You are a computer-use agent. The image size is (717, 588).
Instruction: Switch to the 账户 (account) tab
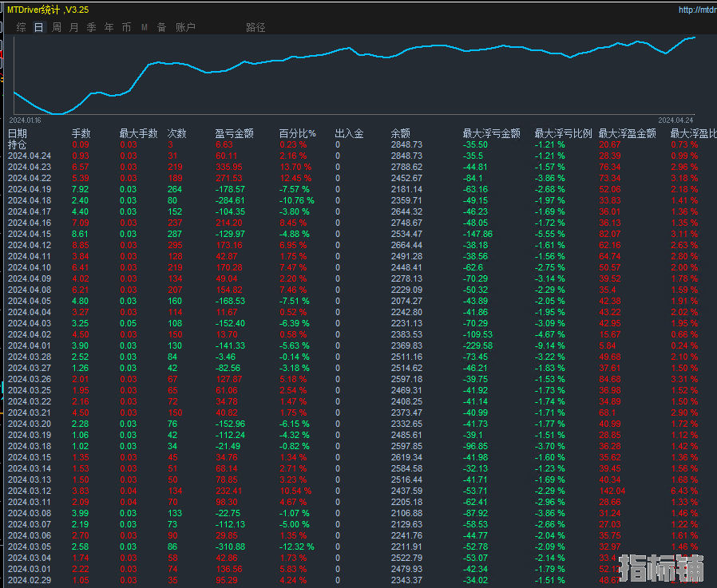185,27
